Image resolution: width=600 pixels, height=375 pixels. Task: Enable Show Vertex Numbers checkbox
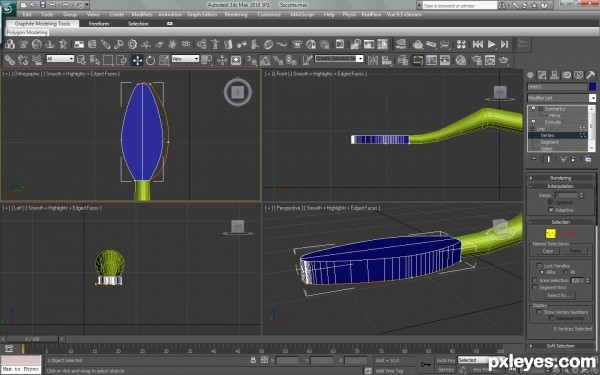click(539, 312)
